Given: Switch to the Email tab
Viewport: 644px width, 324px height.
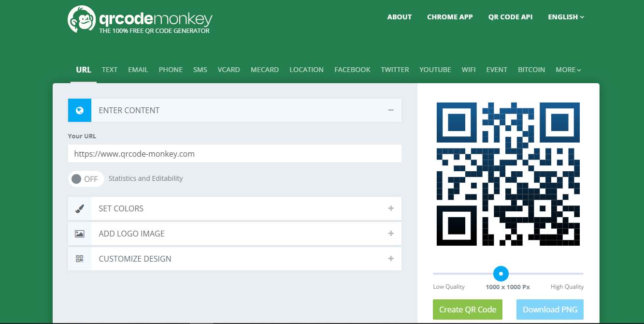Looking at the screenshot, I should (138, 70).
